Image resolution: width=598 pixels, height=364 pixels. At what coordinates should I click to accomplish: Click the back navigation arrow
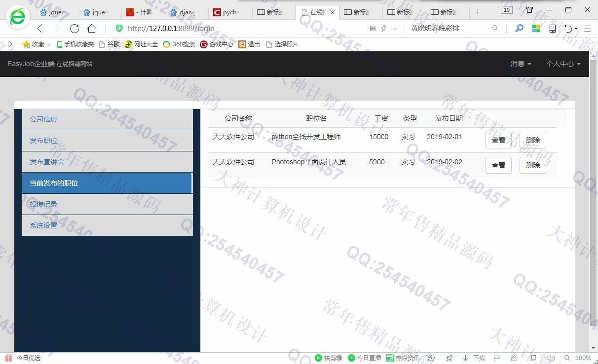40,29
